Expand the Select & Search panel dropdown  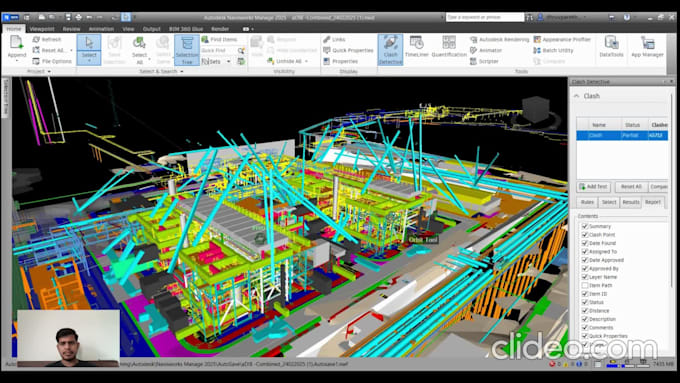click(182, 71)
